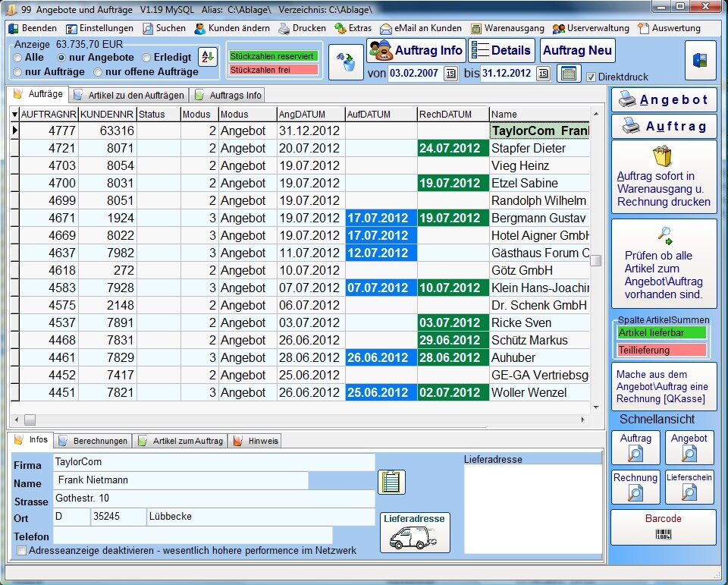Open Warenausgang from the toolbar
This screenshot has height=585, width=728.
507,28
